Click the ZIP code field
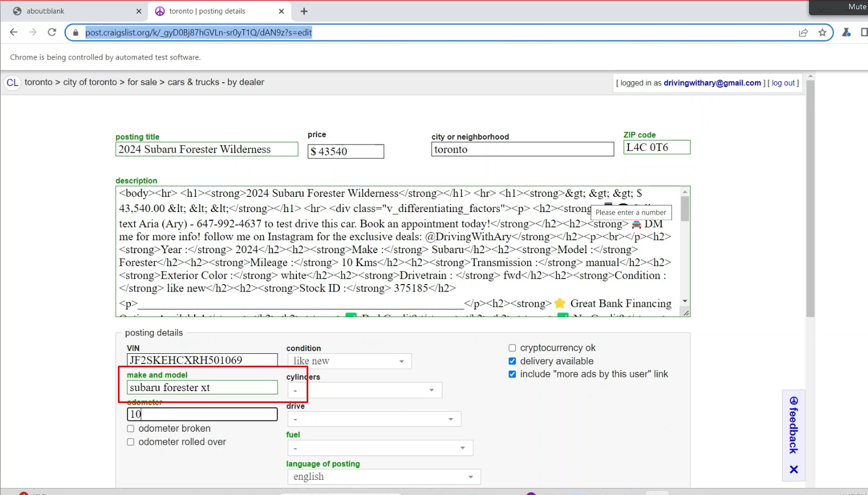 click(657, 147)
